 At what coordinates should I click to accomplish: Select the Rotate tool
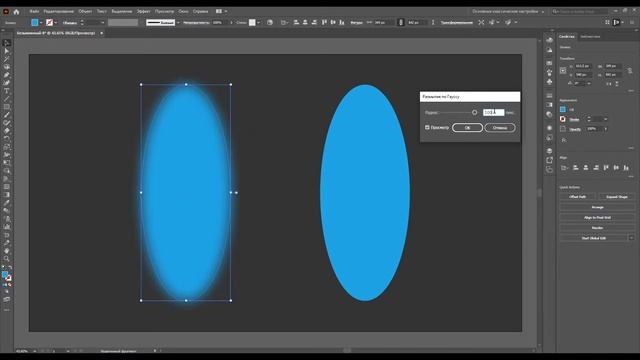tap(7, 139)
